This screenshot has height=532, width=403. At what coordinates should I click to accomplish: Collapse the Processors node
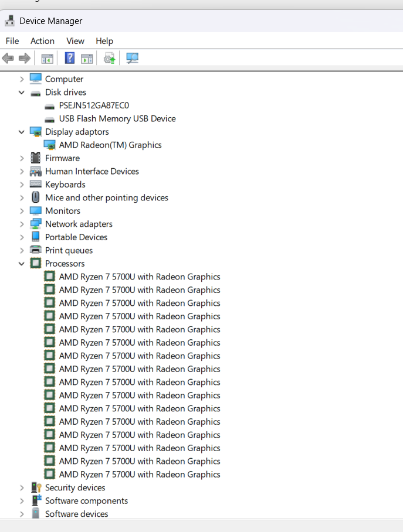pyautogui.click(x=22, y=264)
